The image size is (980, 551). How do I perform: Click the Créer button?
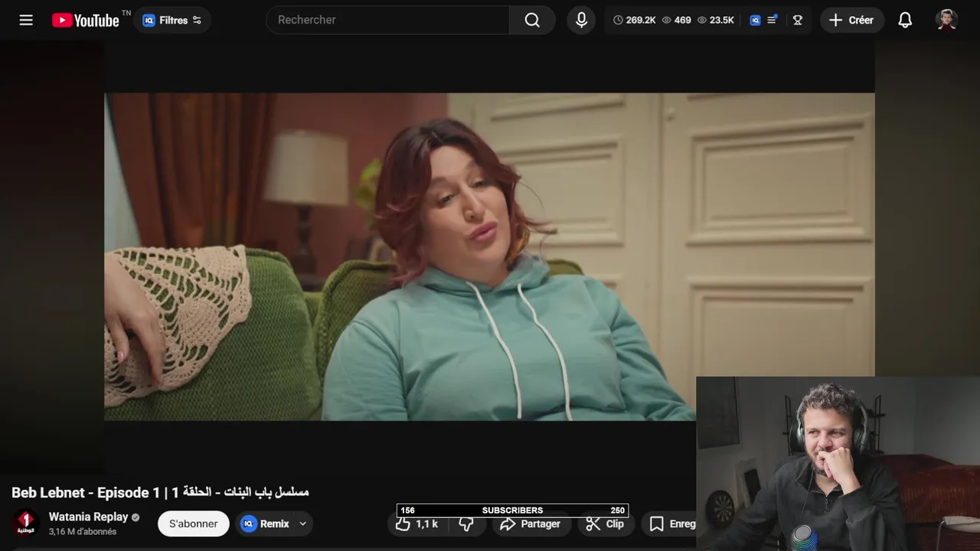851,20
